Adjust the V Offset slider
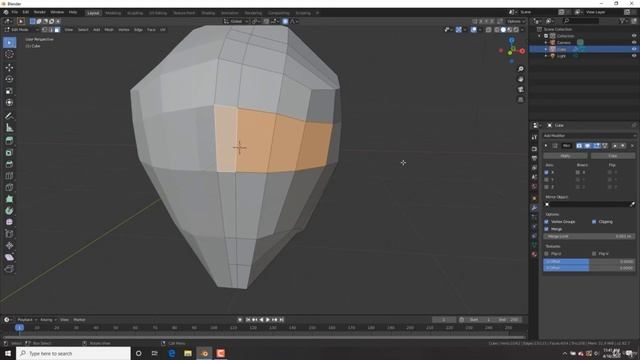The height and width of the screenshot is (360, 640). click(589, 268)
